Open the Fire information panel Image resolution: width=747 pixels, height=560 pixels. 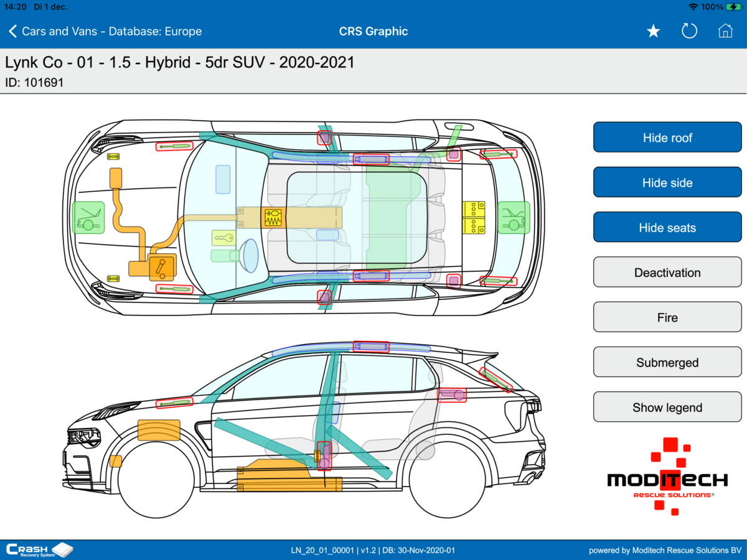pos(667,317)
